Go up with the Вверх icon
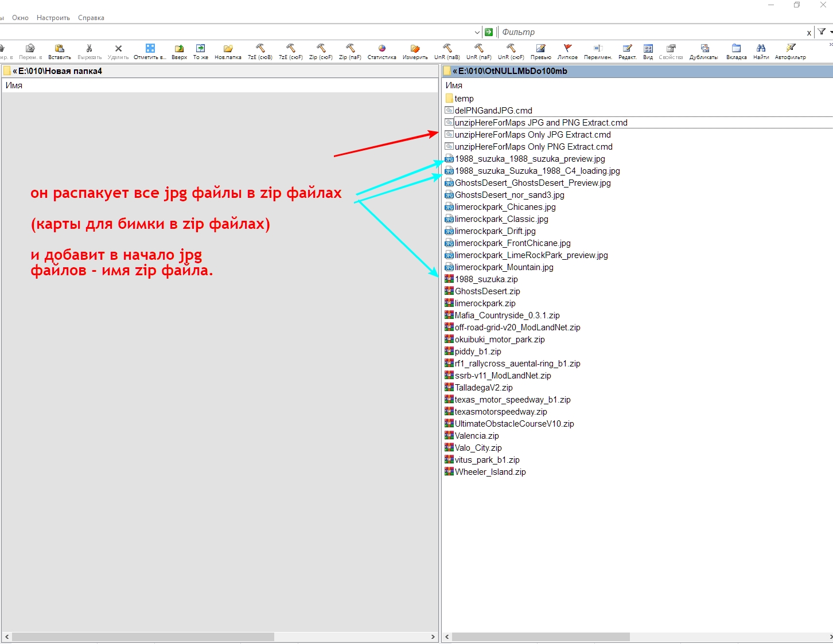833x644 pixels. click(x=179, y=48)
